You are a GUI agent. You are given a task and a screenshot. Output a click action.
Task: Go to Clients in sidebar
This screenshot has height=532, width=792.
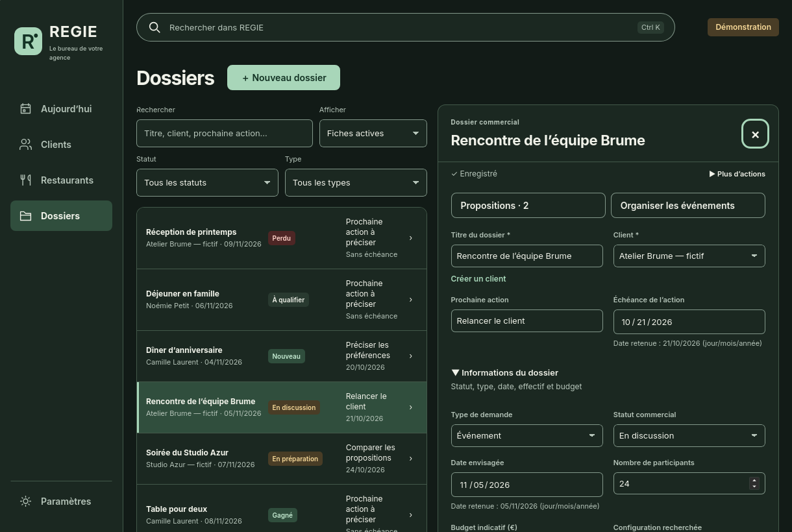pos(61,145)
